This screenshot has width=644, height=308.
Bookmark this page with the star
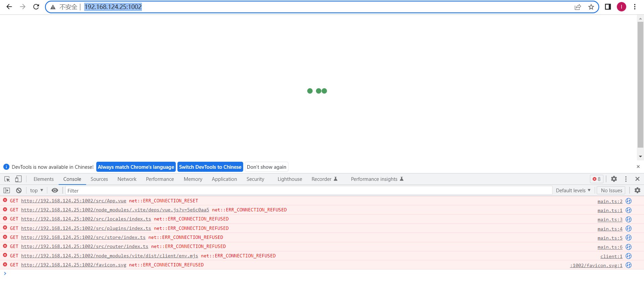[x=591, y=7]
